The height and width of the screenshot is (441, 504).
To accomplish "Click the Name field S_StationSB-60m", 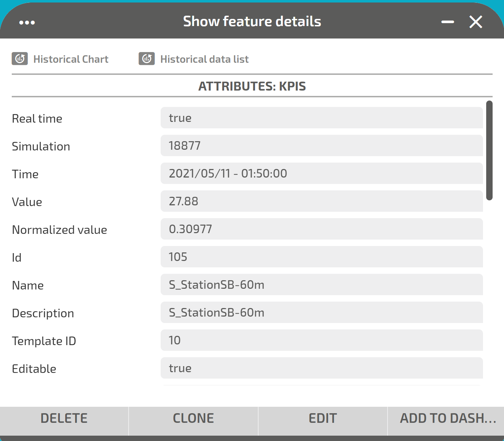I will (x=322, y=284).
